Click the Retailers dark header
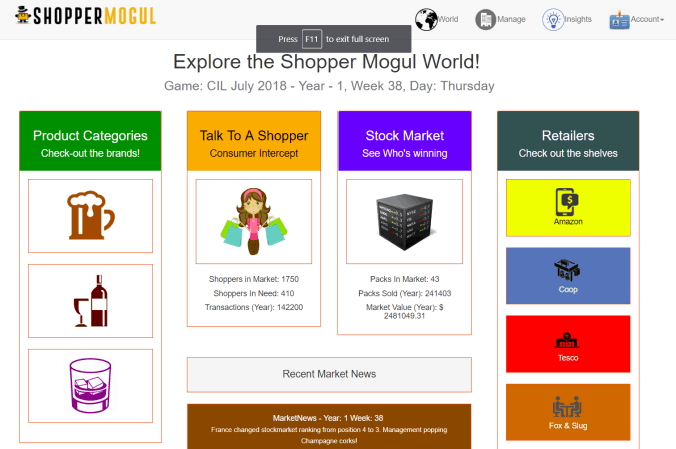Screen dimensions: 676x449 [x=568, y=141]
